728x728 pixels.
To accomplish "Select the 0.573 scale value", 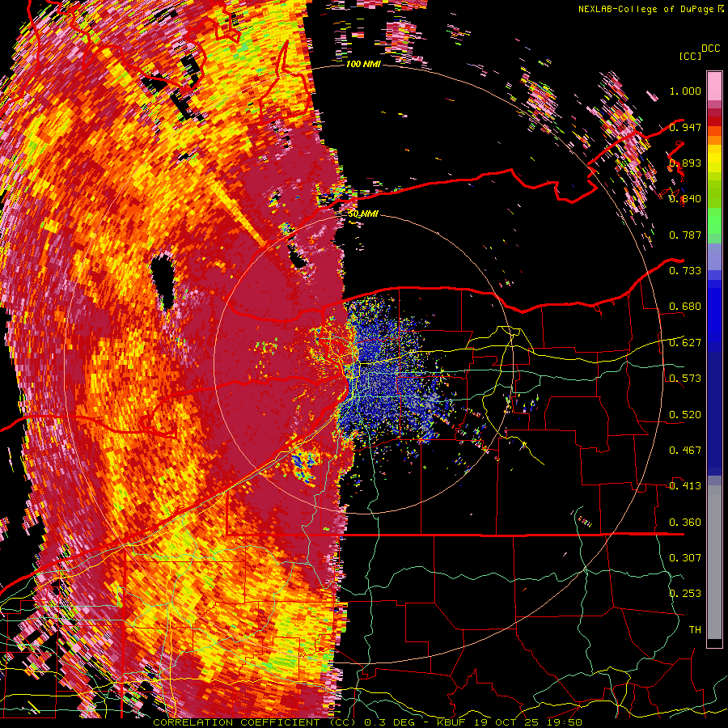I will coord(685,379).
